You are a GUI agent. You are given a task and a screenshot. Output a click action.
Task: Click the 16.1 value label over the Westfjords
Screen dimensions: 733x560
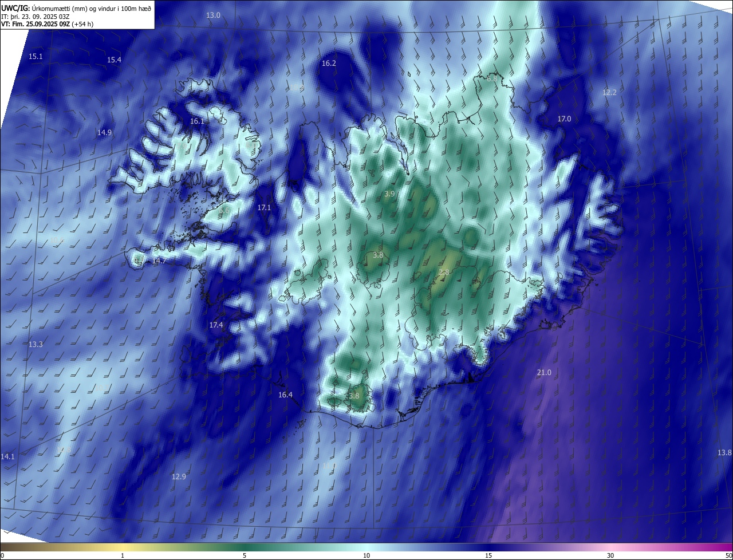(x=196, y=121)
